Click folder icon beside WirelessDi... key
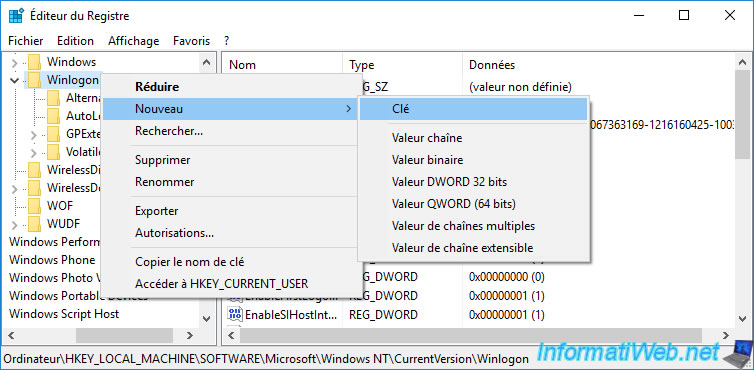754x370 pixels. click(35, 170)
